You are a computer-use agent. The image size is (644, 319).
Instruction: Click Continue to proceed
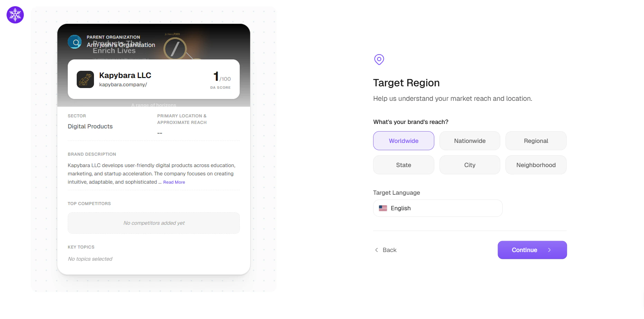pyautogui.click(x=532, y=250)
